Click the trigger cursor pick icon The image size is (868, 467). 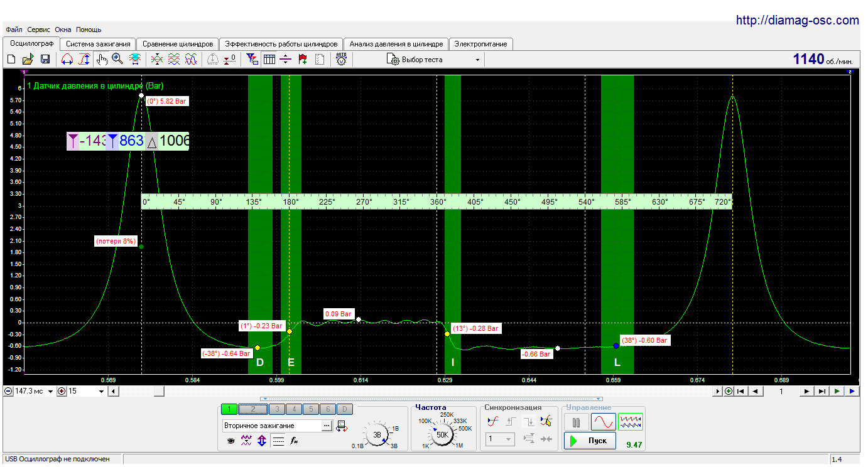546,422
